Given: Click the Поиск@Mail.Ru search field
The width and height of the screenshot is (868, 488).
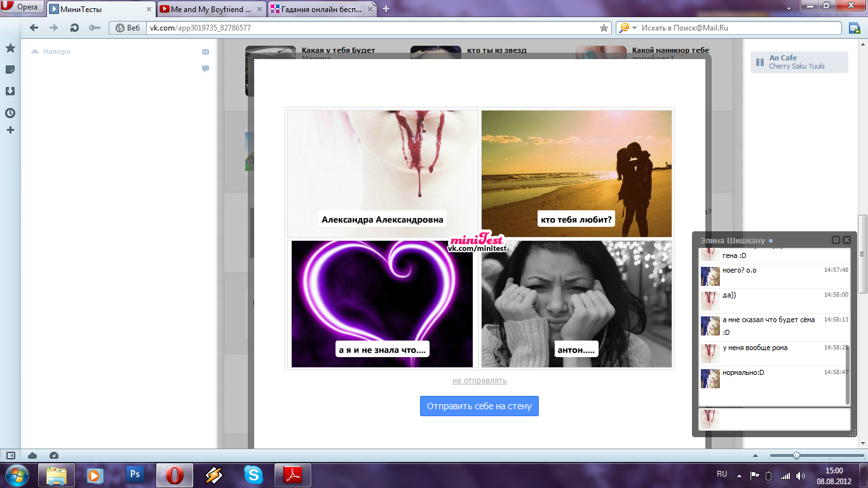Looking at the screenshot, I should 740,28.
